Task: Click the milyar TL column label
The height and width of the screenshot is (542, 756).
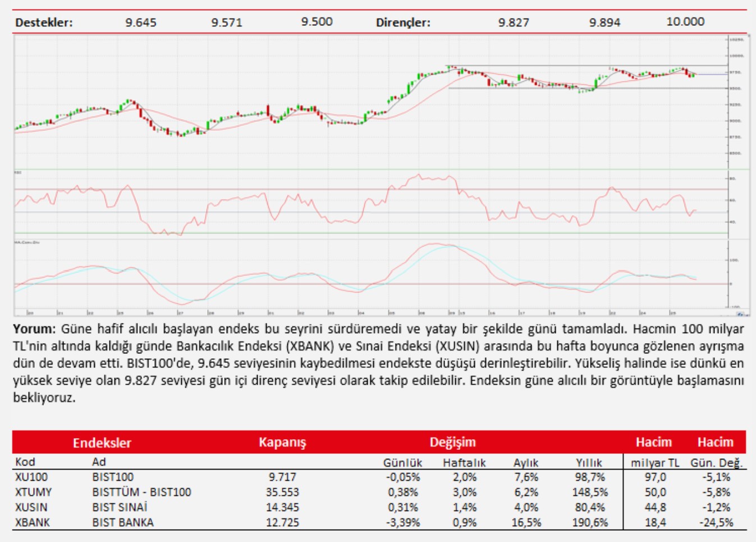Action: (x=655, y=463)
